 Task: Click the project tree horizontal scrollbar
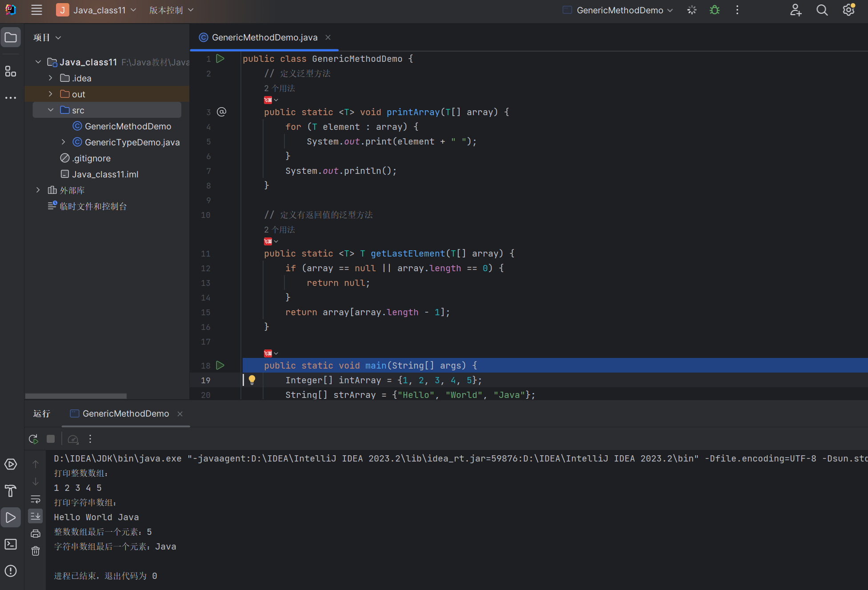coord(76,396)
